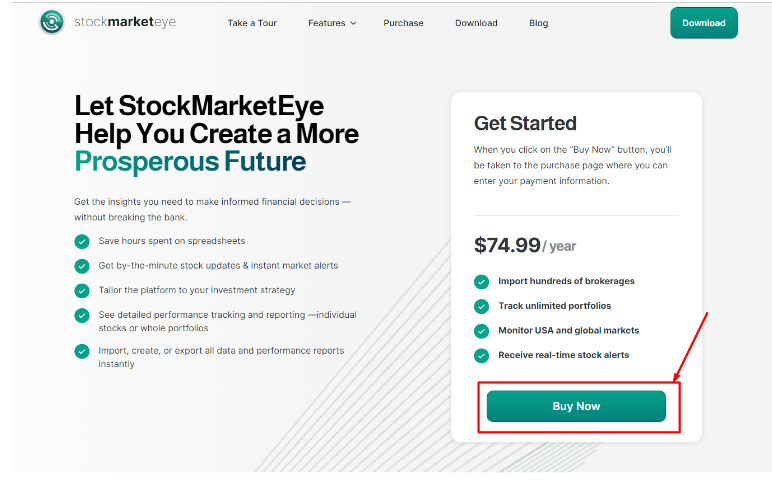This screenshot has width=772, height=486.
Task: Click the checkmark beside Tailor the platform
Action: pos(82,291)
